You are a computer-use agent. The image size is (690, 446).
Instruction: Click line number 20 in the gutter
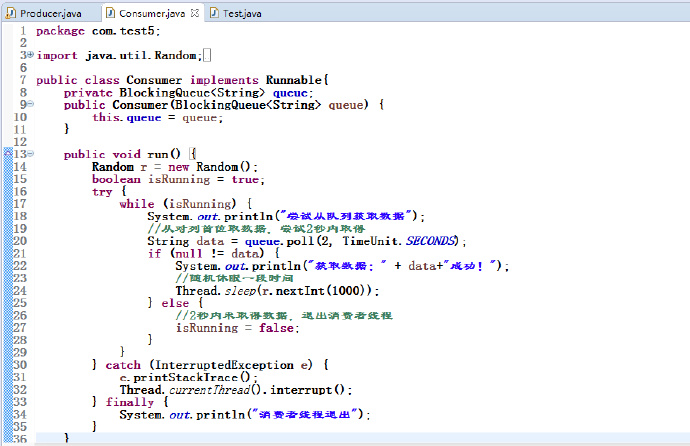pyautogui.click(x=20, y=241)
